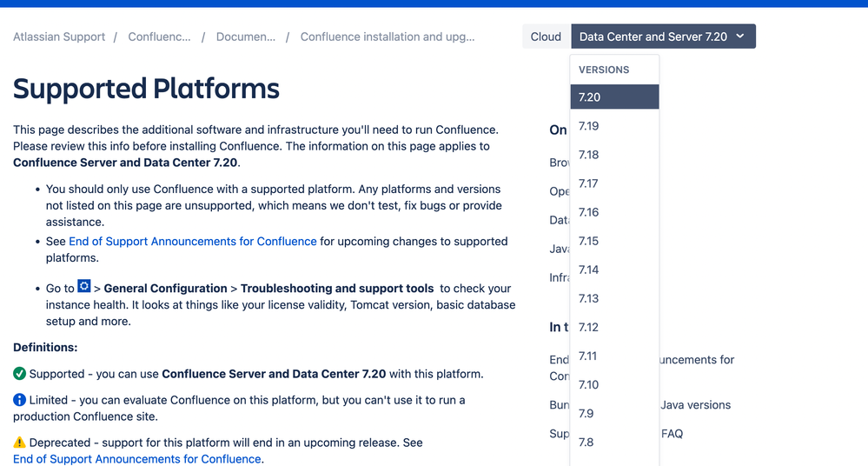The height and width of the screenshot is (466, 868).
Task: Switch to the Cloud documentation
Action: pos(546,37)
